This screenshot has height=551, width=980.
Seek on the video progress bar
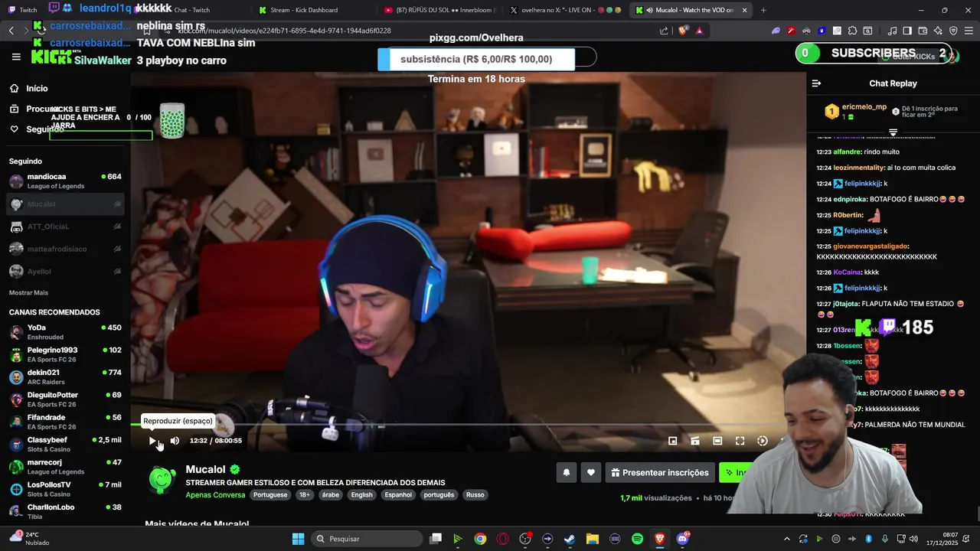[467, 425]
